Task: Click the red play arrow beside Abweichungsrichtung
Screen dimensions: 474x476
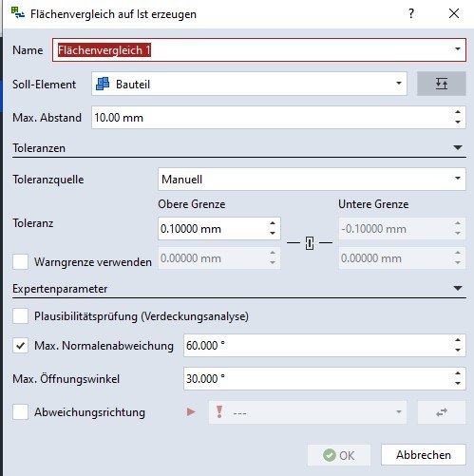Action: tap(191, 412)
